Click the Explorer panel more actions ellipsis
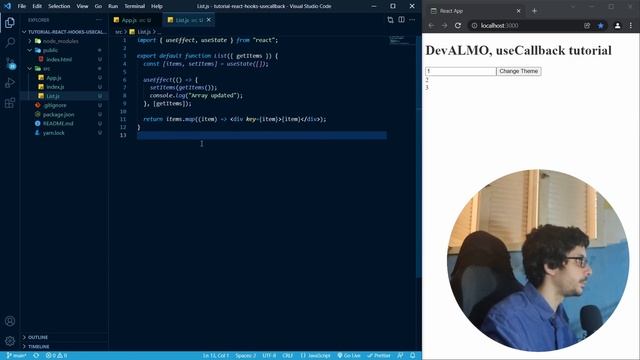 [99, 20]
